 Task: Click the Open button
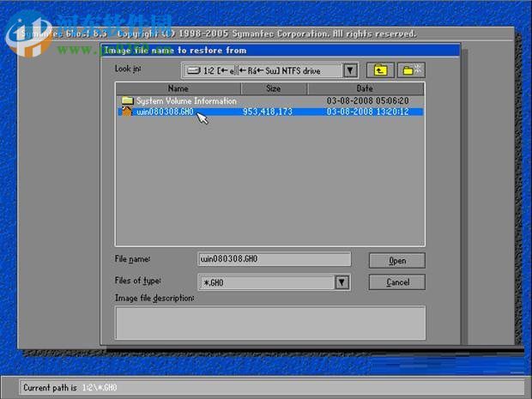tap(397, 261)
